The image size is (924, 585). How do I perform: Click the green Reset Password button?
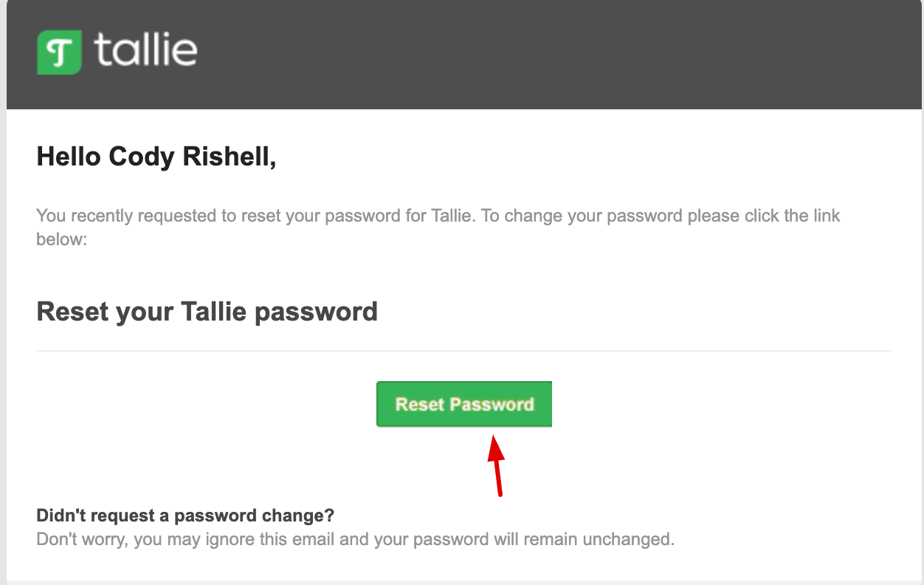[464, 404]
